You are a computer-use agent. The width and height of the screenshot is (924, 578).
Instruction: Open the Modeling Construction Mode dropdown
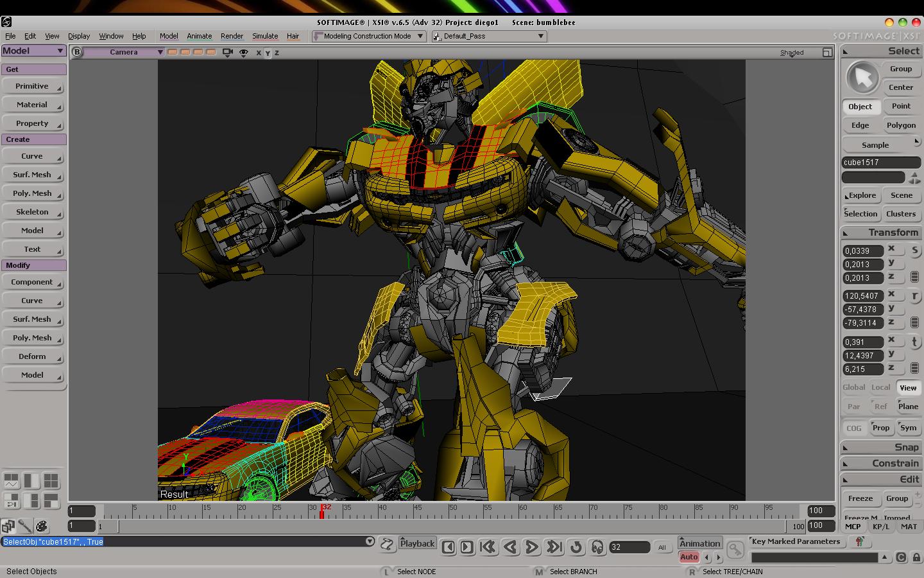click(x=369, y=36)
